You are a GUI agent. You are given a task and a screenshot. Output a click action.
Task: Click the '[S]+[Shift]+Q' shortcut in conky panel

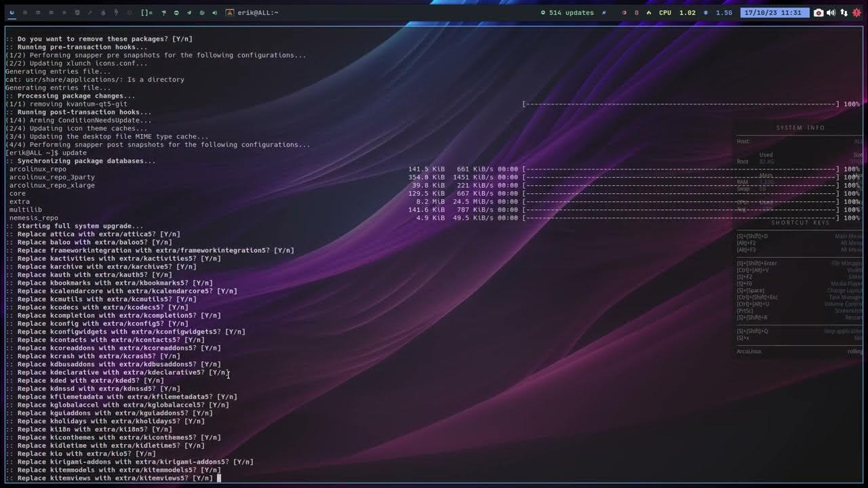pyautogui.click(x=752, y=331)
